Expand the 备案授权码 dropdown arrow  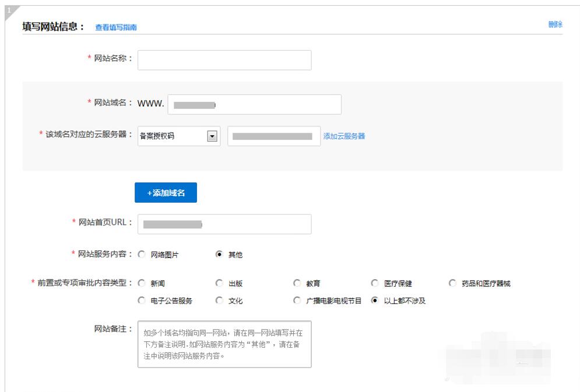(212, 136)
